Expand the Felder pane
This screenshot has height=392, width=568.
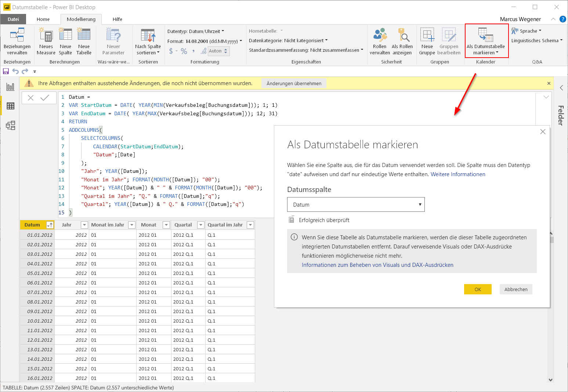coord(561,88)
